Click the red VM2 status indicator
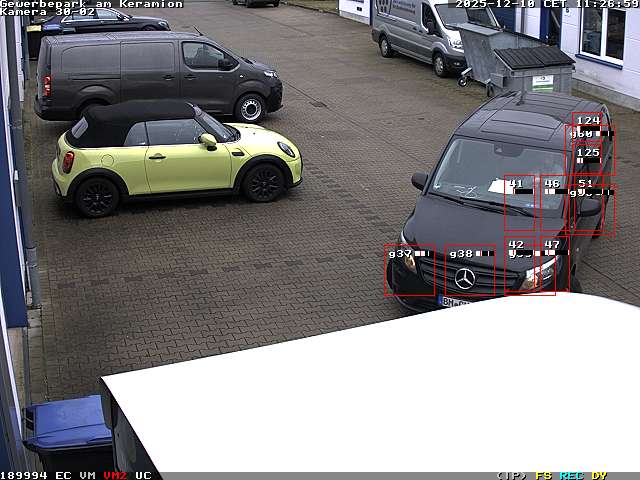This screenshot has width=640, height=480. tap(115, 475)
